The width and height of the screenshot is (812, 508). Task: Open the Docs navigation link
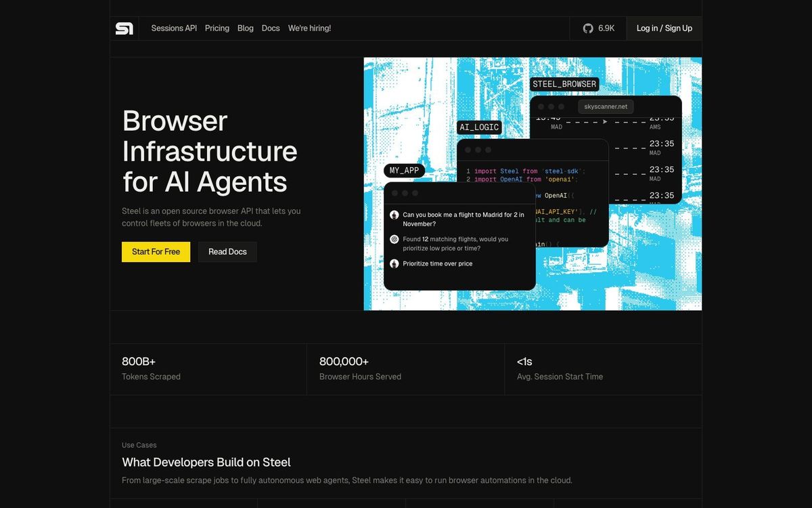(271, 28)
